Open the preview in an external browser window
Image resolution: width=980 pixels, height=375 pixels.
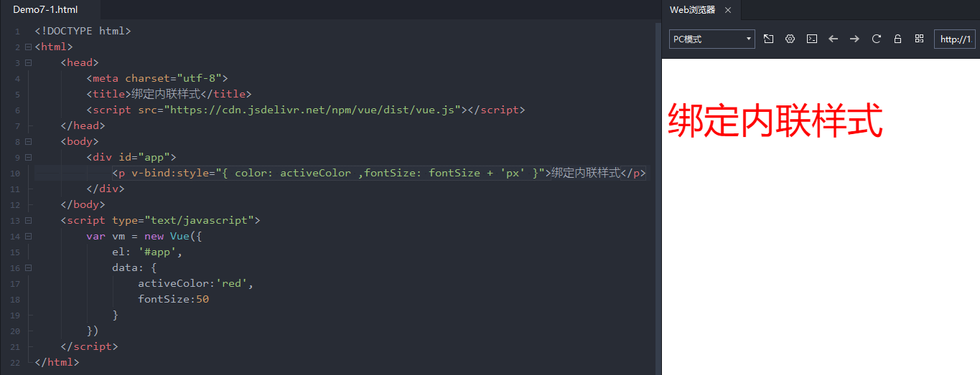[x=768, y=39]
